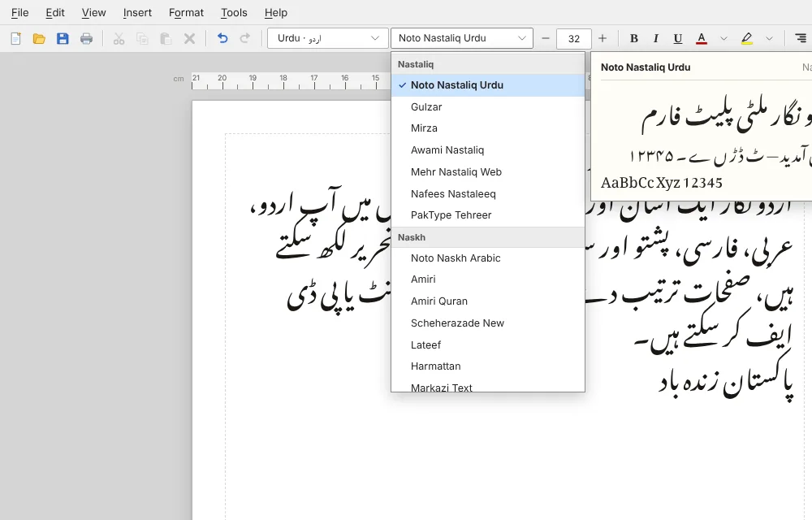Screen dimensions: 812x520
Task: Increase font size with the plus button
Action: click(x=603, y=38)
